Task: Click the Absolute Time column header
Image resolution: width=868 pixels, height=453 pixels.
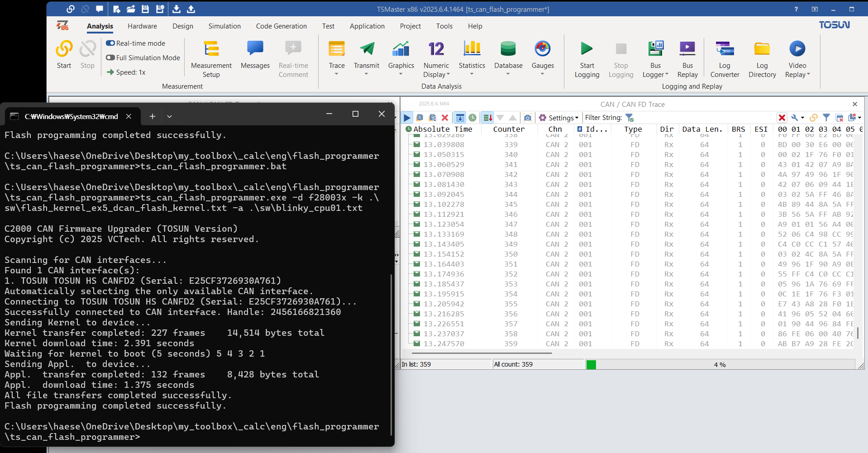Action: [x=443, y=129]
